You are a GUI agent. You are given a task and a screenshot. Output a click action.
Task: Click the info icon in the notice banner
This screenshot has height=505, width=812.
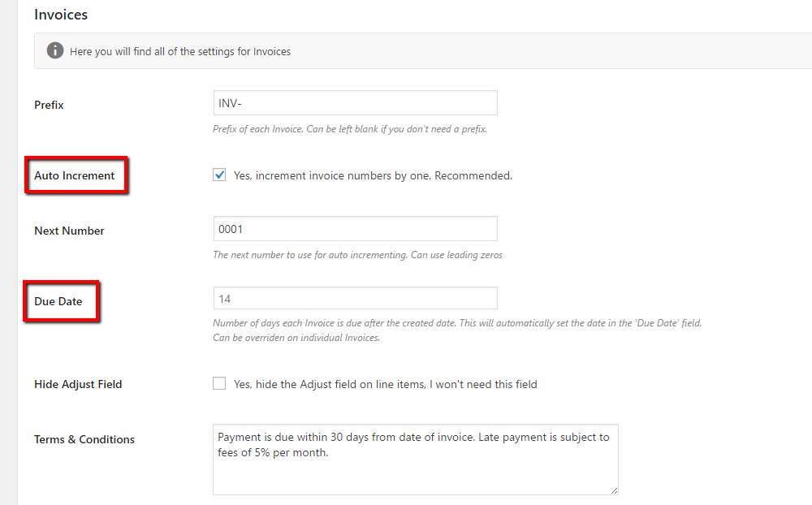[54, 50]
